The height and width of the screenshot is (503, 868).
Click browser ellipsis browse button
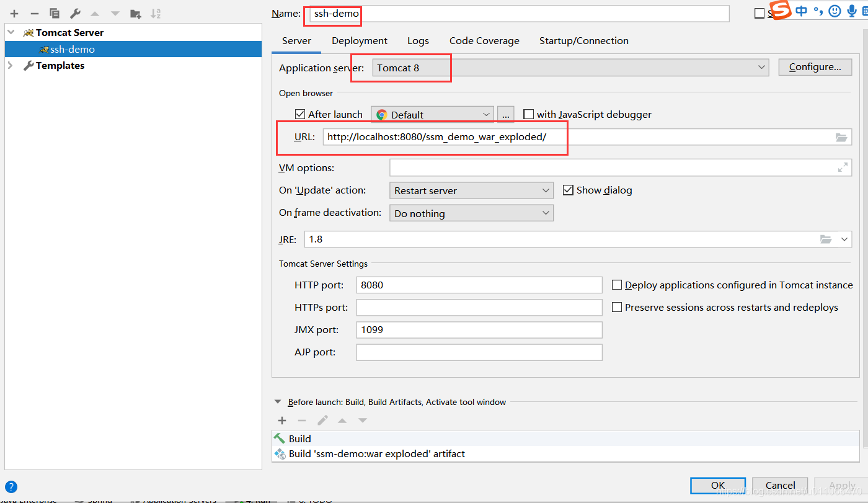[x=506, y=115]
